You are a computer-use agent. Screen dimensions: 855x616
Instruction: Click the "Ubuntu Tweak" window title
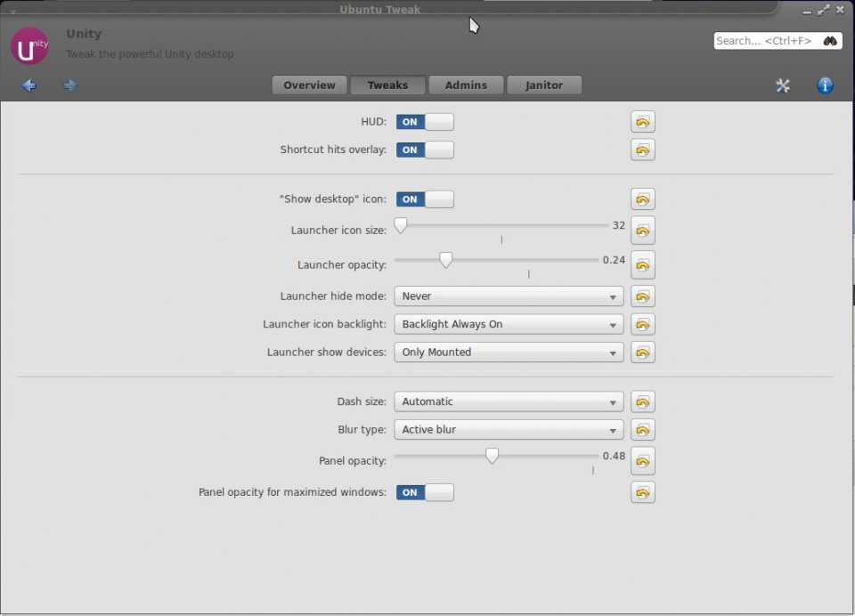click(x=380, y=9)
